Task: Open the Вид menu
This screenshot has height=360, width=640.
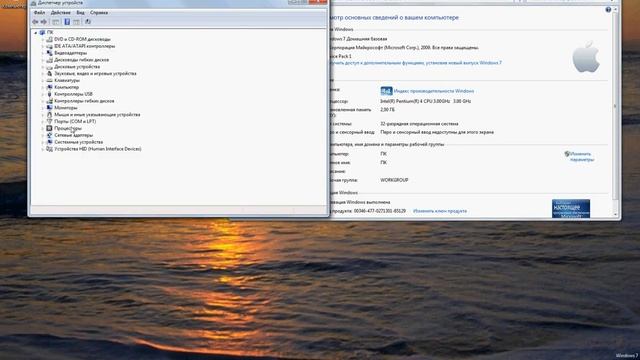Action: point(80,13)
